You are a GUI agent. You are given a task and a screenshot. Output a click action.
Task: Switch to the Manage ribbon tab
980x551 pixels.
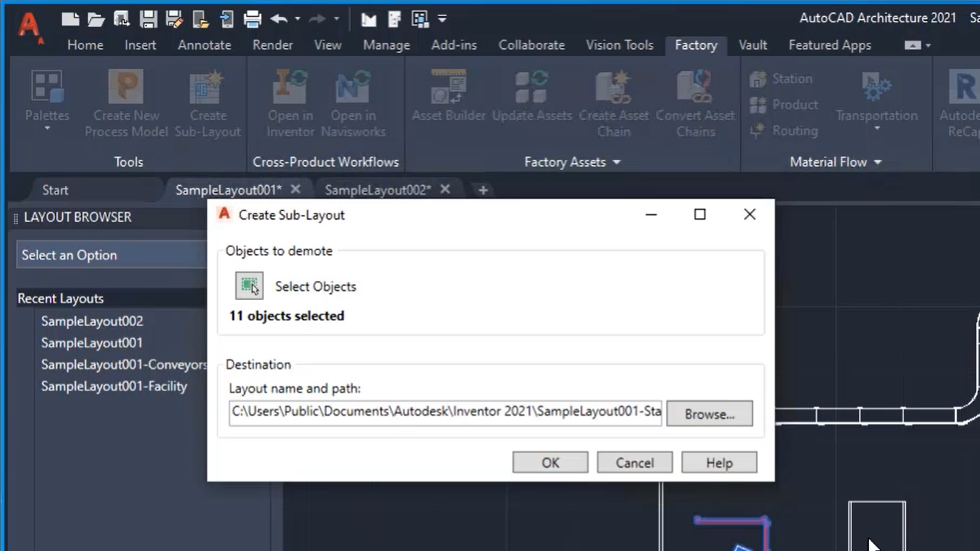[387, 45]
